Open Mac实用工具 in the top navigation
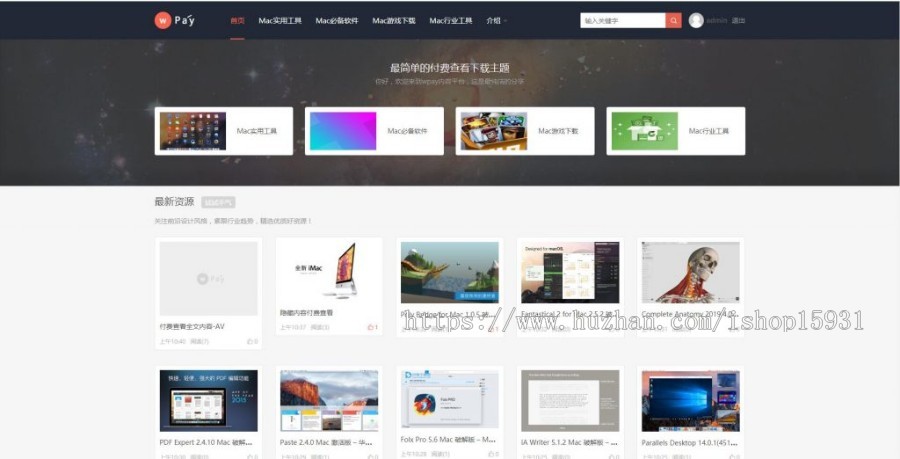The width and height of the screenshot is (900, 459). click(x=280, y=21)
